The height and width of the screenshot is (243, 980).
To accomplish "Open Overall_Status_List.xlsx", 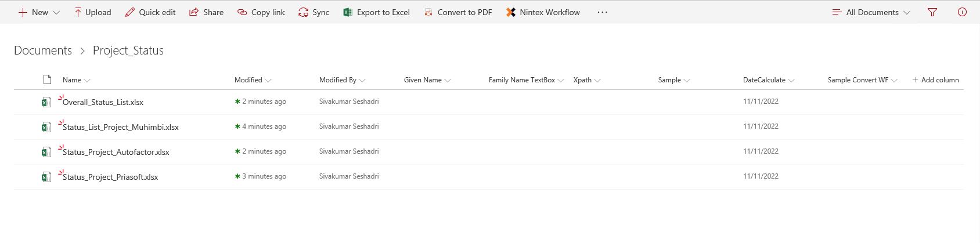I will tap(103, 102).
